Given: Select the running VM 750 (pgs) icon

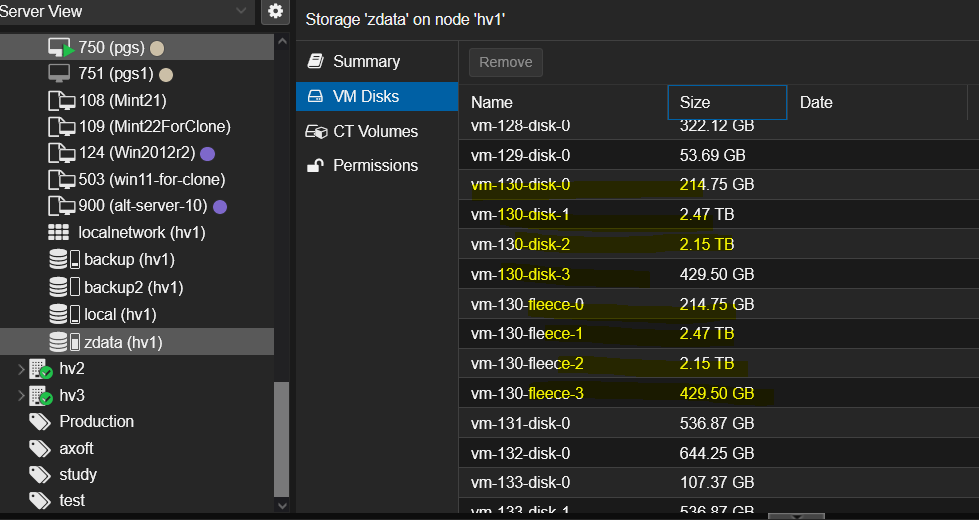Looking at the screenshot, I should [x=60, y=47].
